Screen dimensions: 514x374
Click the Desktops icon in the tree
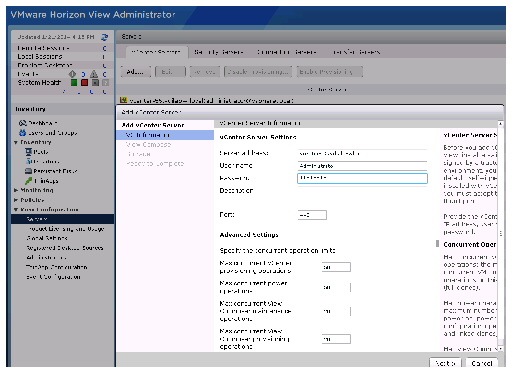29,161
